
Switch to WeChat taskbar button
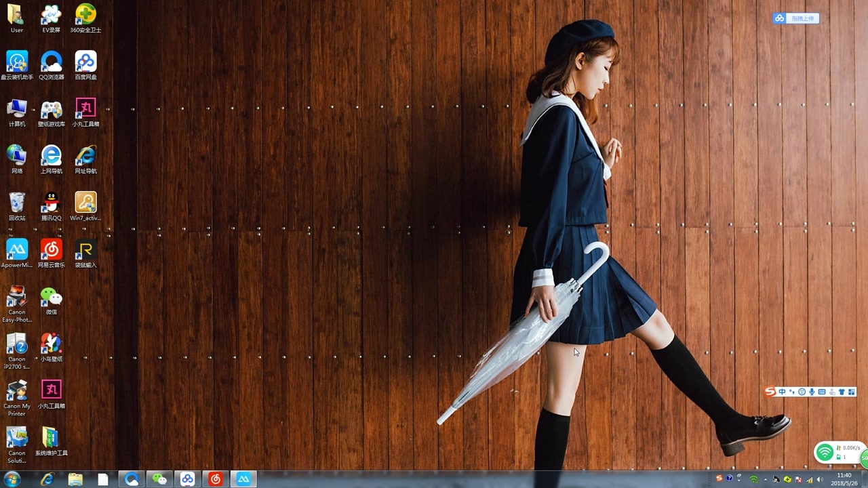(x=159, y=479)
